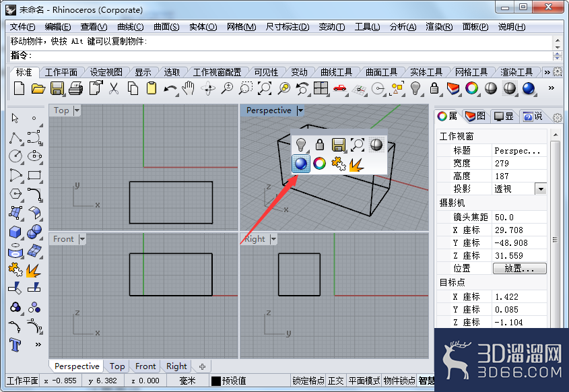Screen dimensions: 569x392
Task: Open the Front viewport title dropdown arrow
Action: coord(82,239)
